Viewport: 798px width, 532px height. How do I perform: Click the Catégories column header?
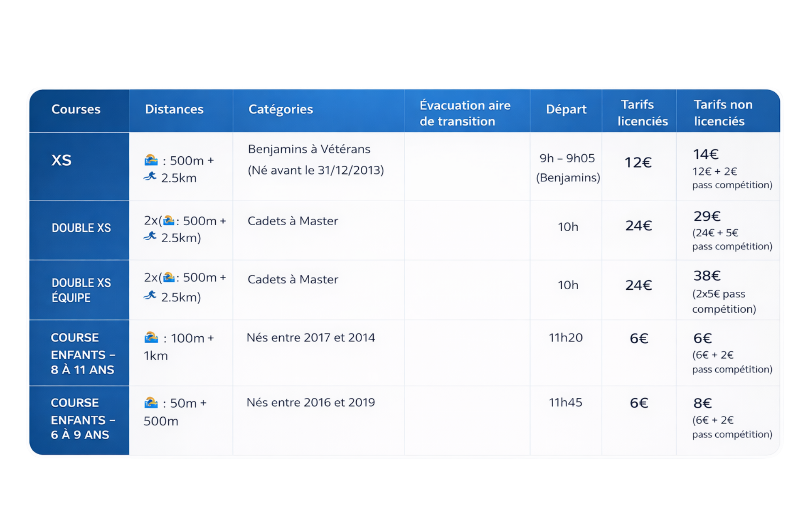click(281, 109)
